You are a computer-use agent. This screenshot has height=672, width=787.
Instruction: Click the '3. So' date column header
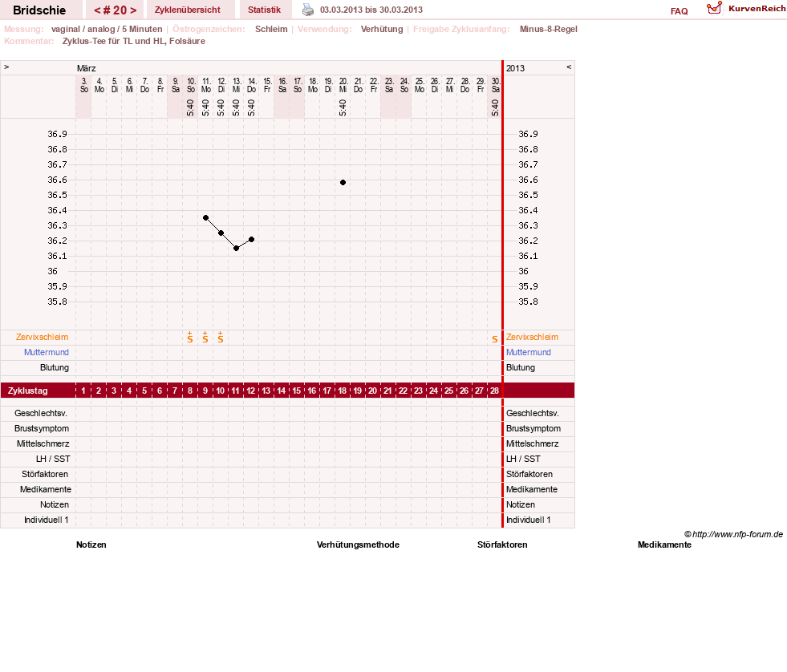click(x=83, y=85)
